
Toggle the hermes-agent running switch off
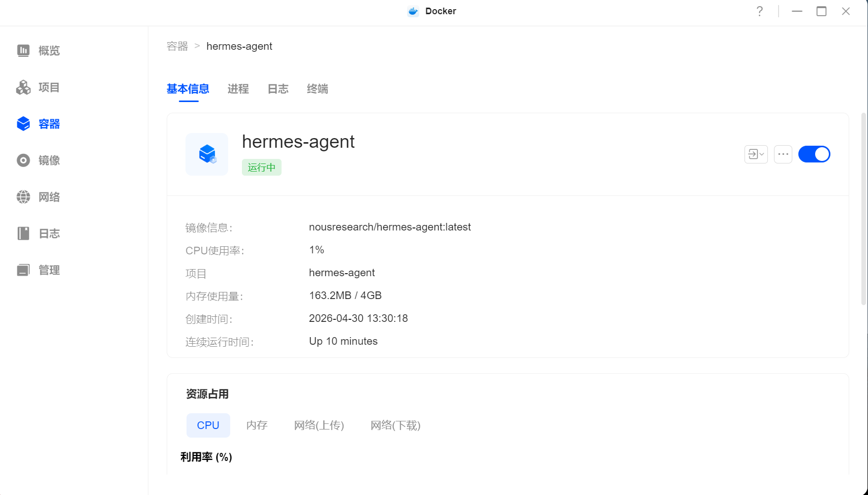pos(814,154)
